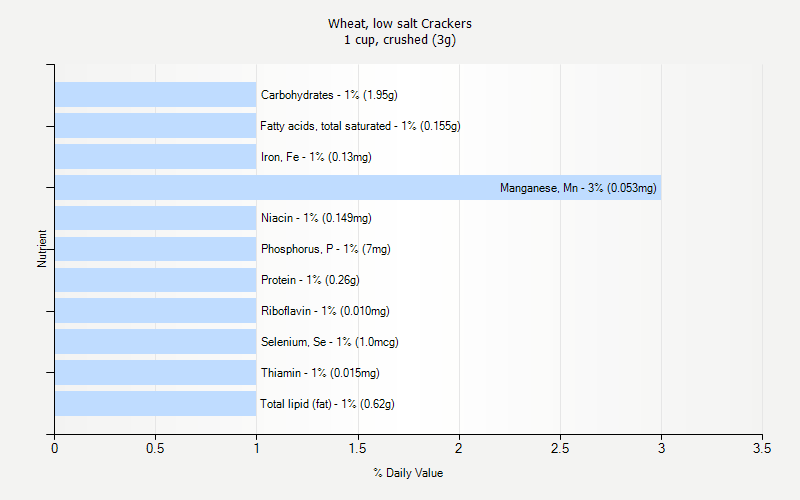Click label "Selenium, Se - 1% (1.0mcg)"
The image size is (800, 500).
[x=330, y=342]
